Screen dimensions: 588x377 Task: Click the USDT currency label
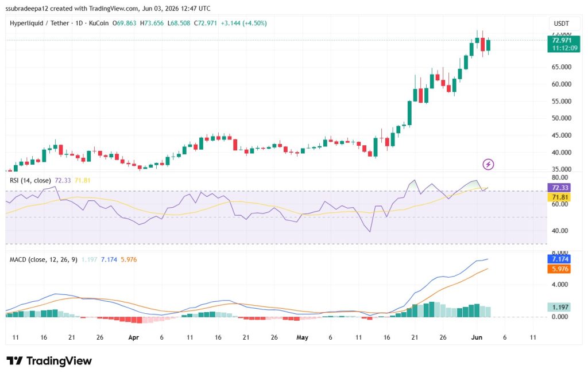click(x=561, y=24)
